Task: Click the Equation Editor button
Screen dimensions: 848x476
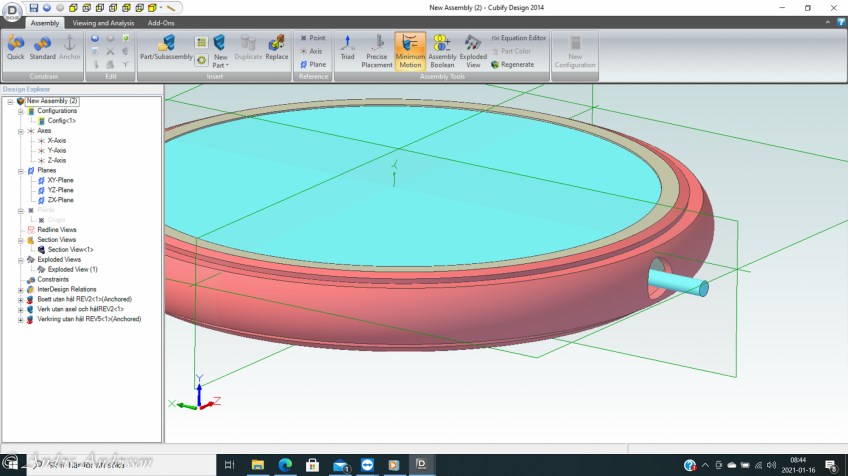Action: click(518, 38)
